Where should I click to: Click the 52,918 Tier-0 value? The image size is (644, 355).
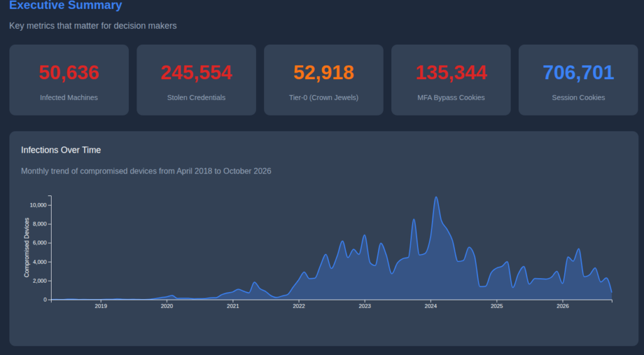point(324,73)
